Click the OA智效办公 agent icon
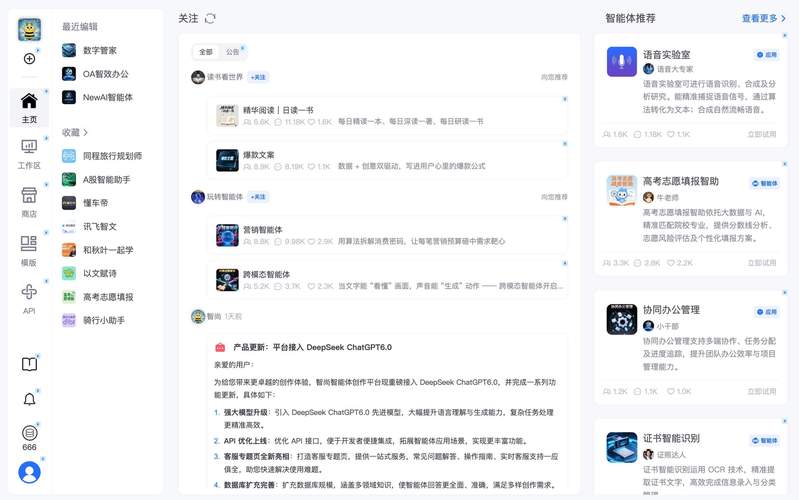 pos(69,73)
